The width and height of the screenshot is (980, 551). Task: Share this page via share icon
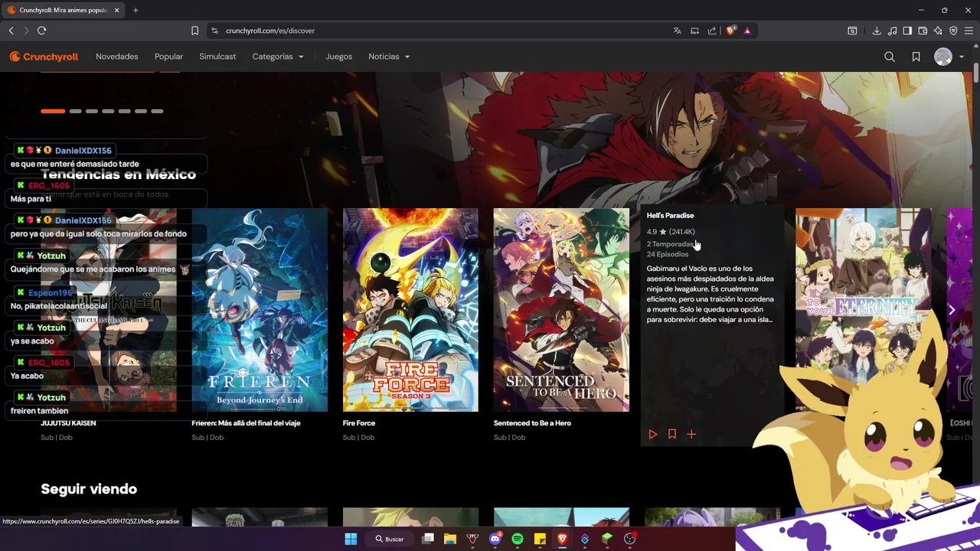point(712,31)
